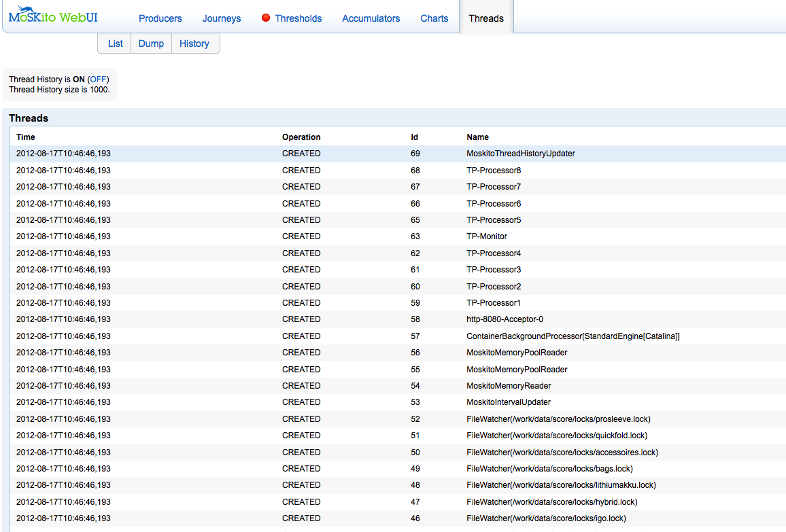Click the CREATED cell in TP-Monitor row
Image resolution: width=786 pixels, height=532 pixels.
[x=301, y=236]
